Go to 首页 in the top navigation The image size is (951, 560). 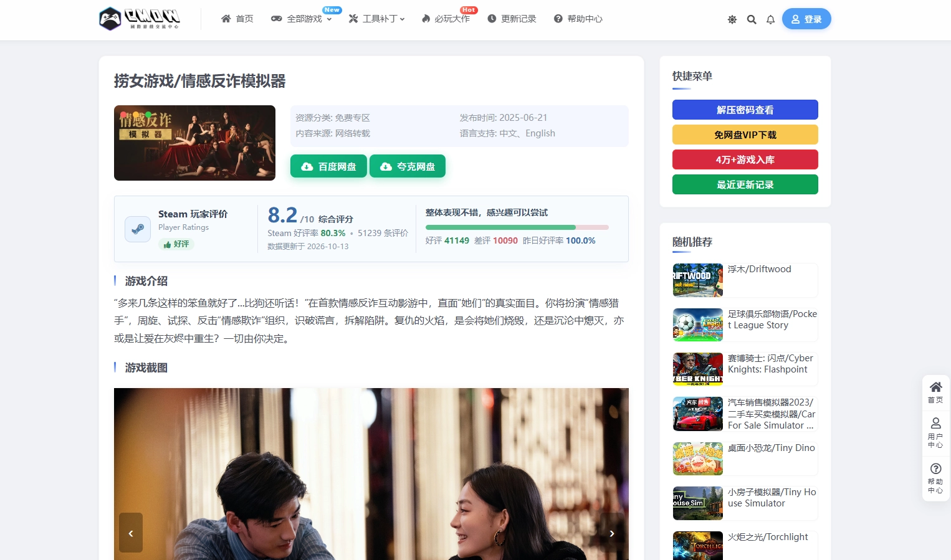point(237,19)
